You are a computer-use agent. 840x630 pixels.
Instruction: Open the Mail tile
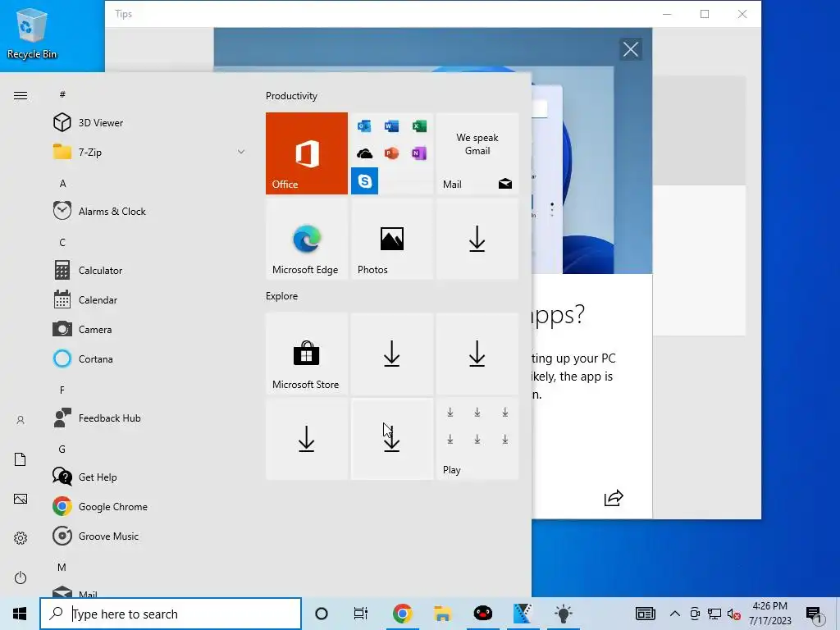point(477,153)
